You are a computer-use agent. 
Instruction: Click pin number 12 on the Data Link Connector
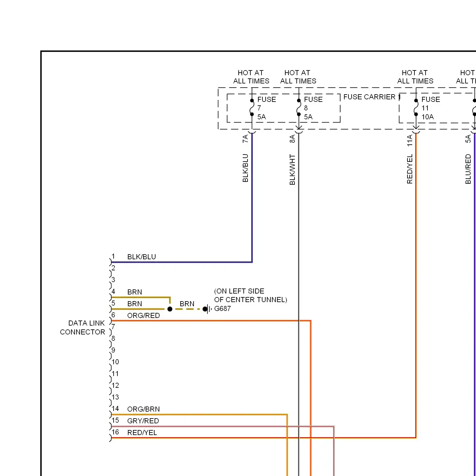click(115, 386)
